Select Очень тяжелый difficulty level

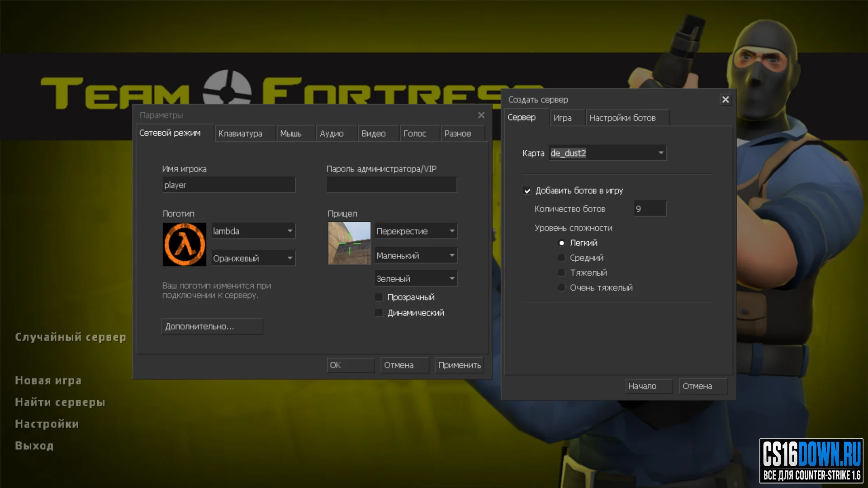tap(561, 288)
